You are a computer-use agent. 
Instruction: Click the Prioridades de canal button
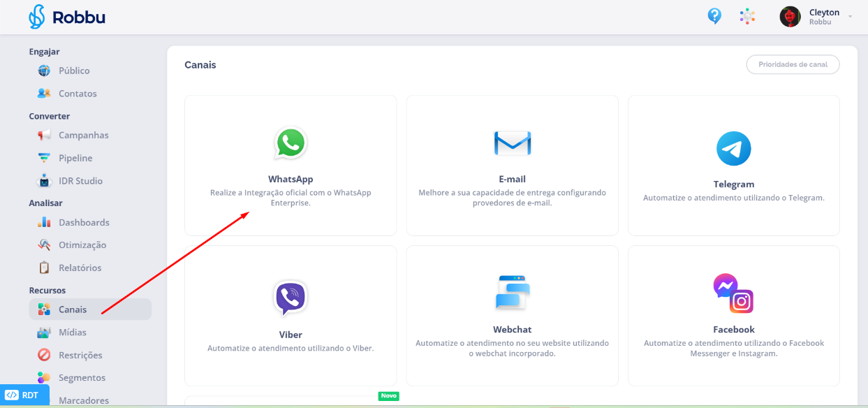pyautogui.click(x=793, y=64)
